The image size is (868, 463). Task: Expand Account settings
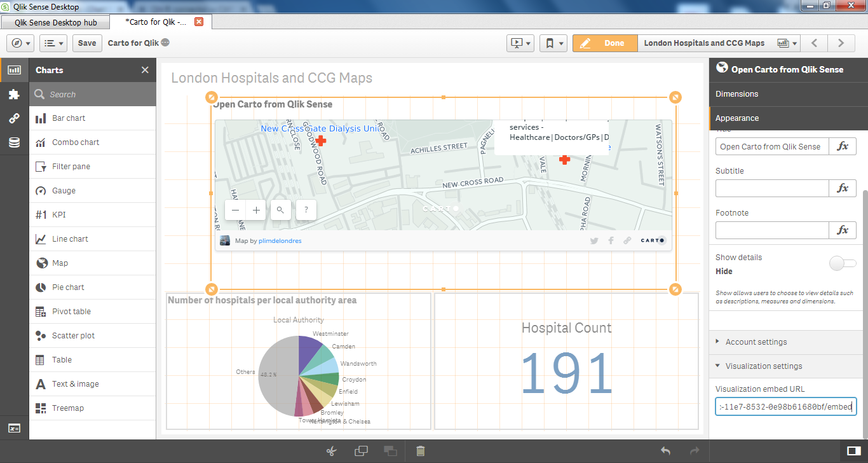785,342
